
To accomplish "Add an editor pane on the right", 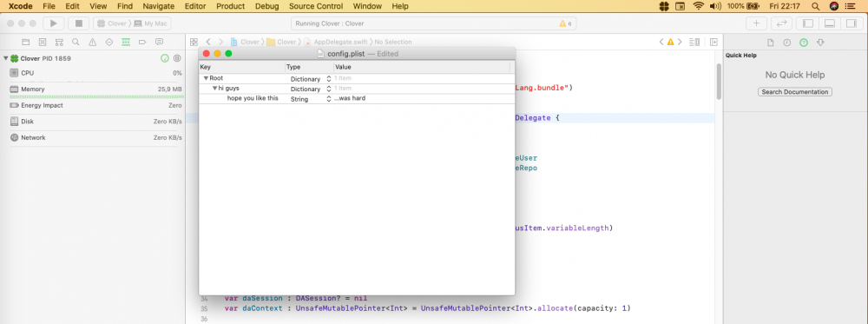I will click(x=714, y=42).
